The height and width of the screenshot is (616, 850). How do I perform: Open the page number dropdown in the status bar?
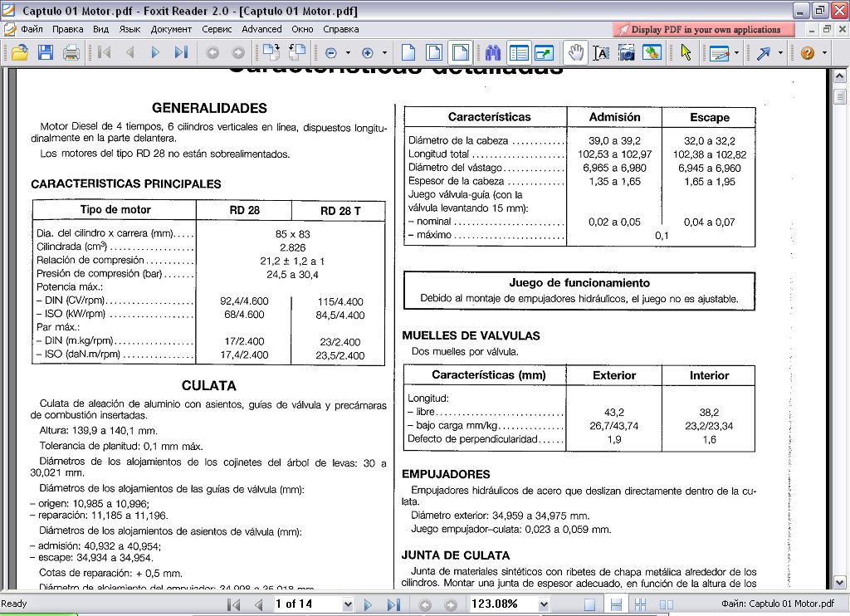[348, 604]
